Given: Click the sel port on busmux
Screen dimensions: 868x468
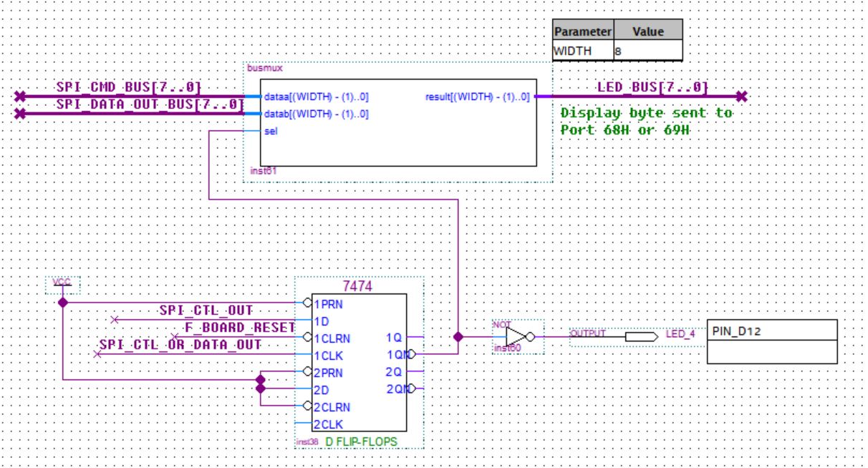Looking at the screenshot, I should pyautogui.click(x=269, y=132).
